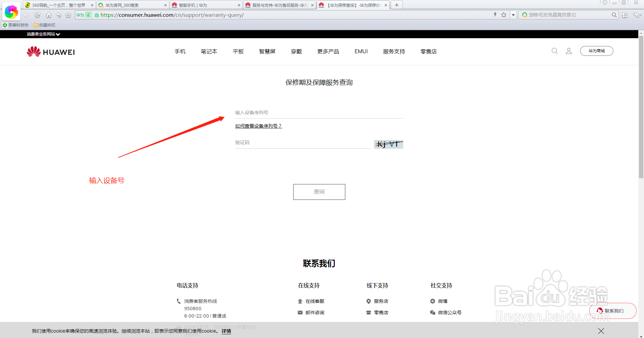Click the 邮件咨询 email icon

300,312
